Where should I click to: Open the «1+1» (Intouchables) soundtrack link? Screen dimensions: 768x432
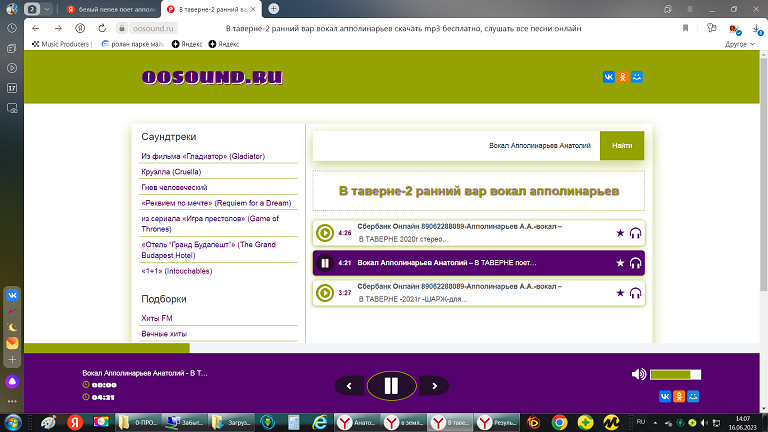176,271
